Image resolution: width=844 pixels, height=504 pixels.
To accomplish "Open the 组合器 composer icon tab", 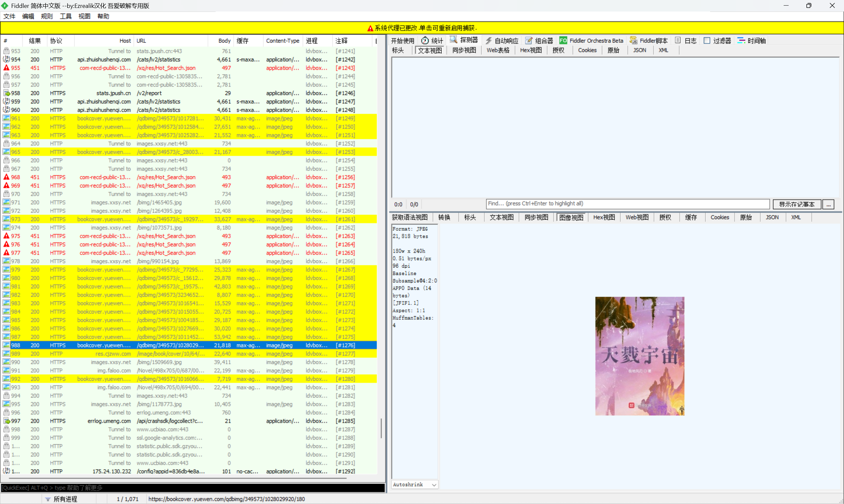I will (528, 41).
